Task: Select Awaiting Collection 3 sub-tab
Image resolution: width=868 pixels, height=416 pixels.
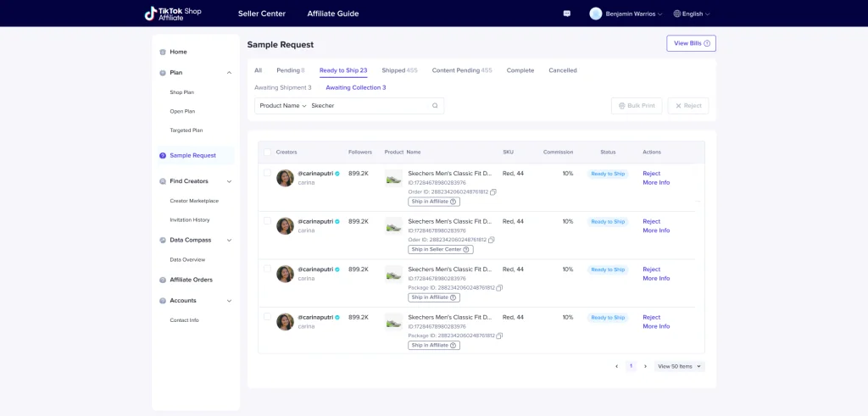Action: [x=356, y=87]
